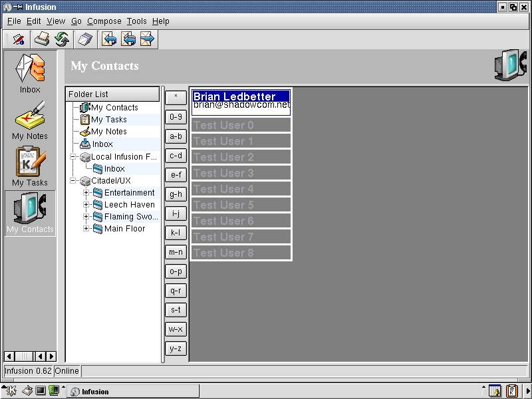Click the Infusion taskbar window button

132,392
